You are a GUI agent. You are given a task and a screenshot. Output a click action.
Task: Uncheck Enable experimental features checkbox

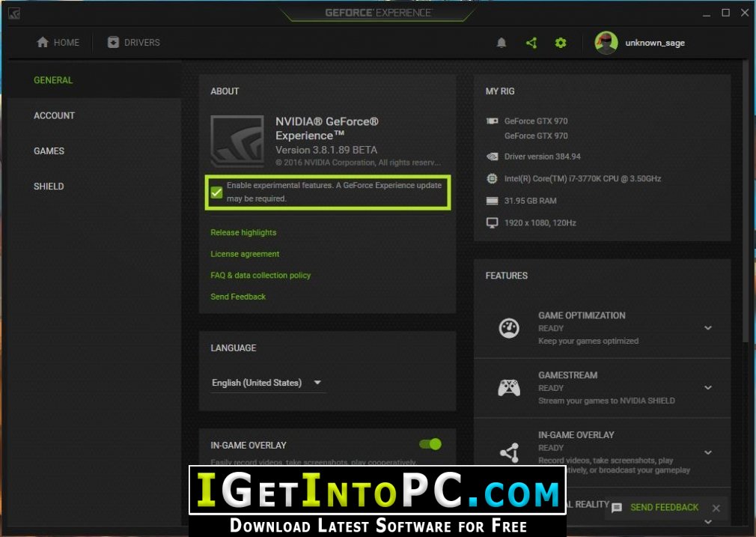click(216, 192)
